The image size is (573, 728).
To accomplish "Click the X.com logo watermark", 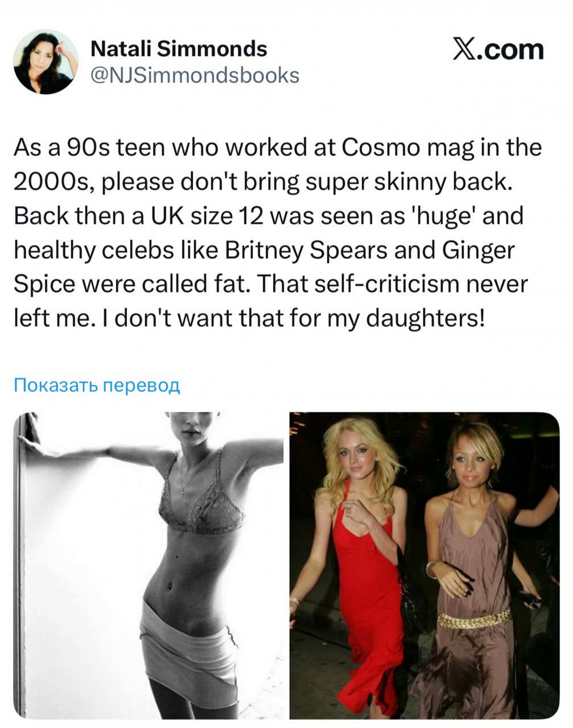I will [x=498, y=50].
